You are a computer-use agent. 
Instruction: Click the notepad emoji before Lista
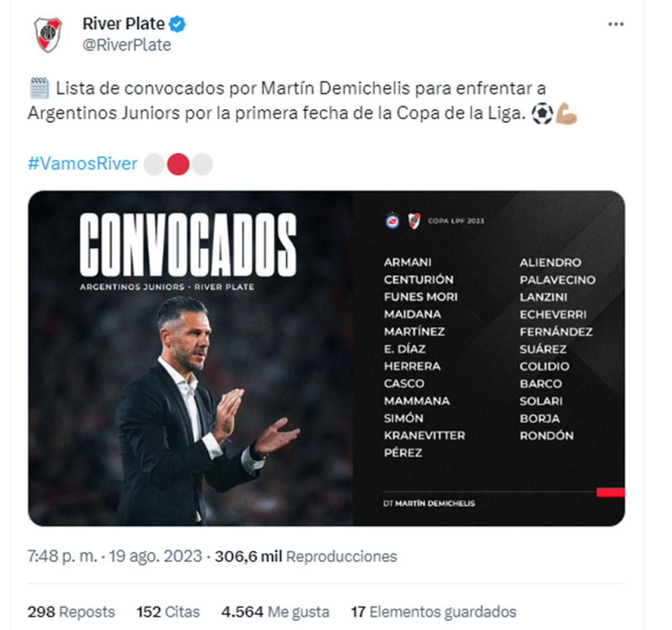39,88
